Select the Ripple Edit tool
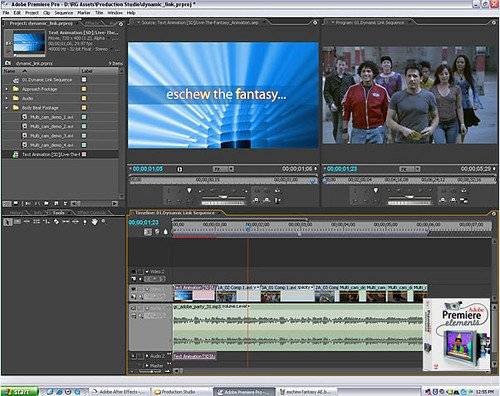Viewport: 500px width, 396px height. click(27, 221)
